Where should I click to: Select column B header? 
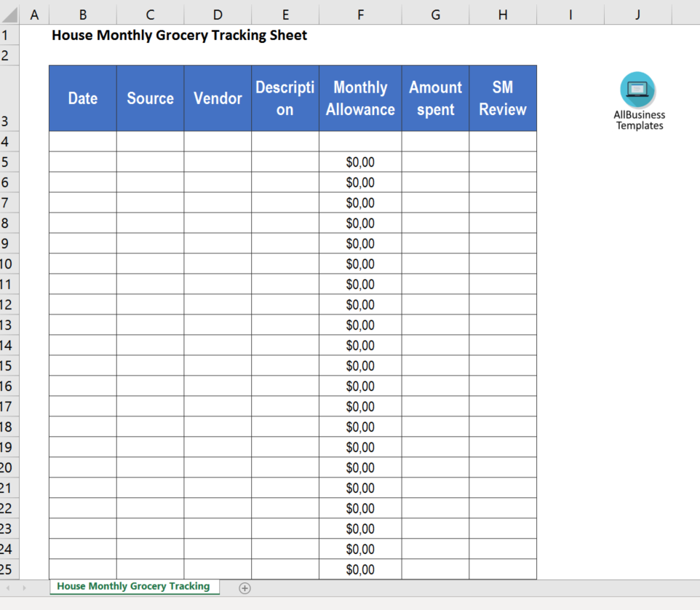click(x=82, y=14)
